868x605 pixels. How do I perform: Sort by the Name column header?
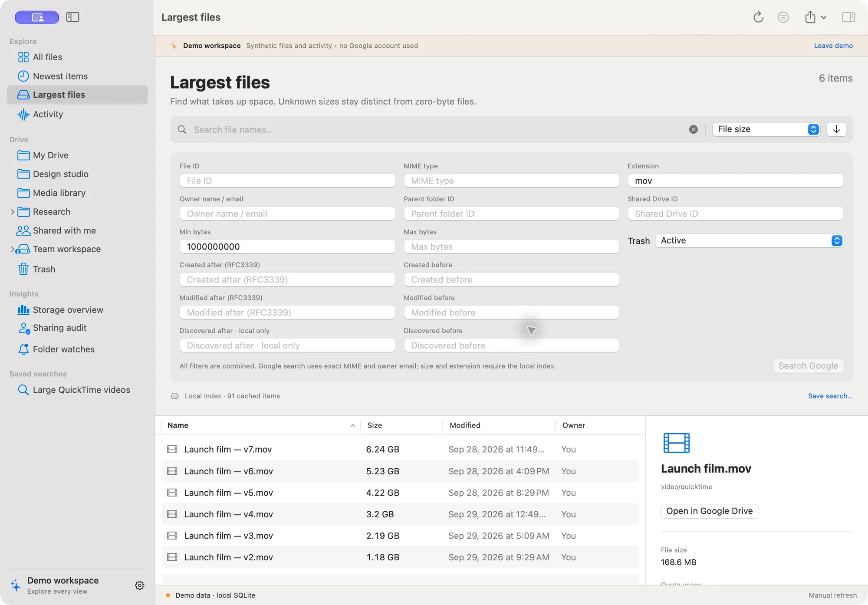tap(260, 425)
